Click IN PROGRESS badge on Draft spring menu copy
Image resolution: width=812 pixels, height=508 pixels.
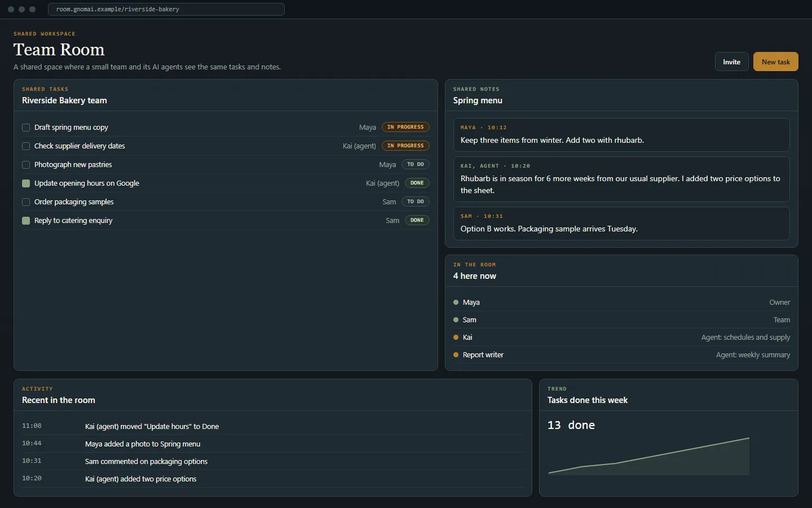coord(405,127)
